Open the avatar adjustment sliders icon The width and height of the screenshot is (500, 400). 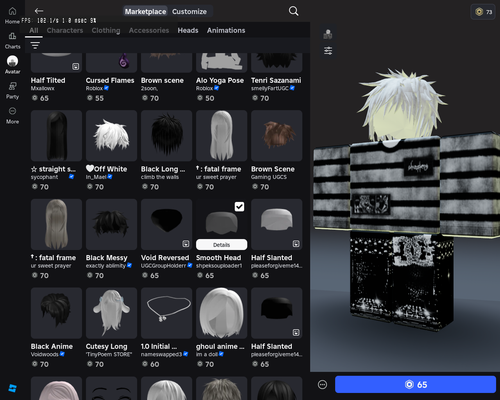[x=328, y=51]
